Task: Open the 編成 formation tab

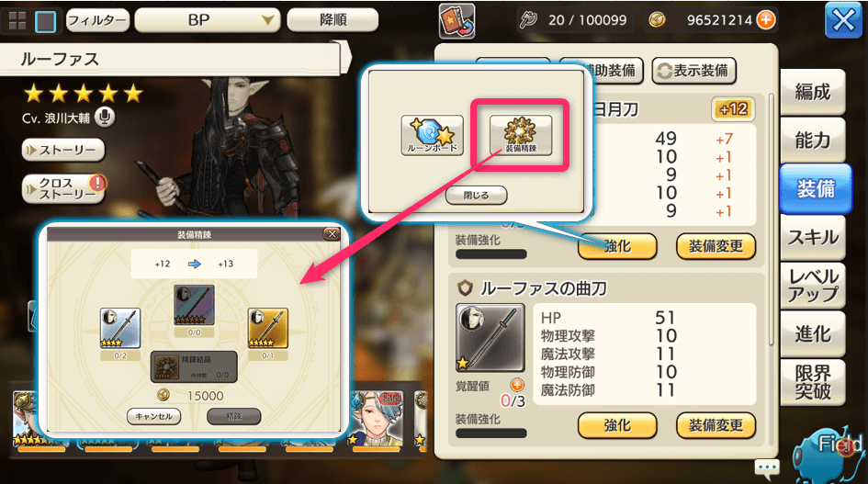Action: click(x=813, y=92)
